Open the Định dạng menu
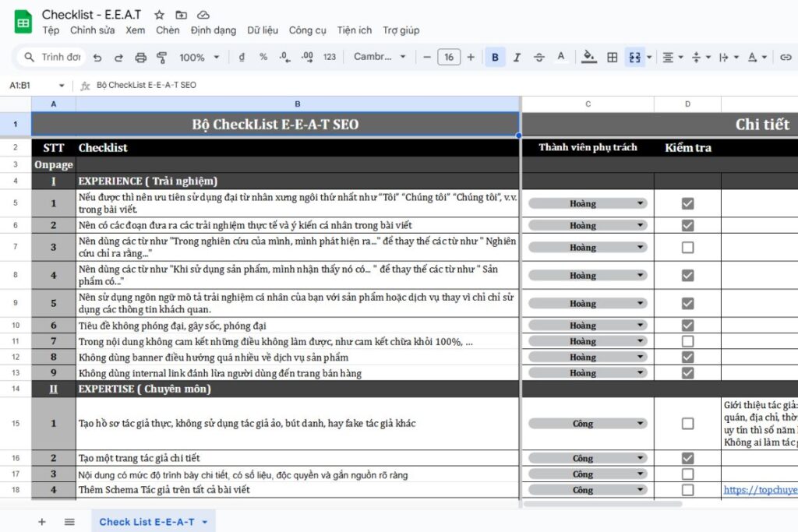The height and width of the screenshot is (532, 798). click(x=213, y=30)
